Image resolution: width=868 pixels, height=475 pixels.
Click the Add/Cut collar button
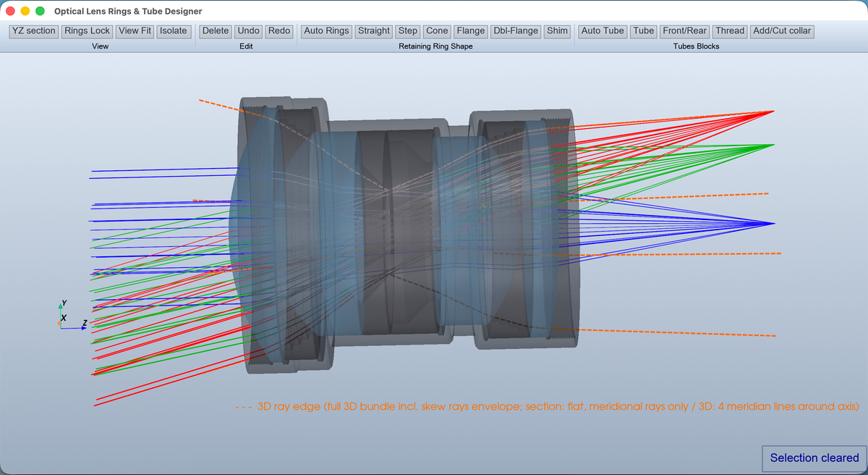(x=783, y=31)
